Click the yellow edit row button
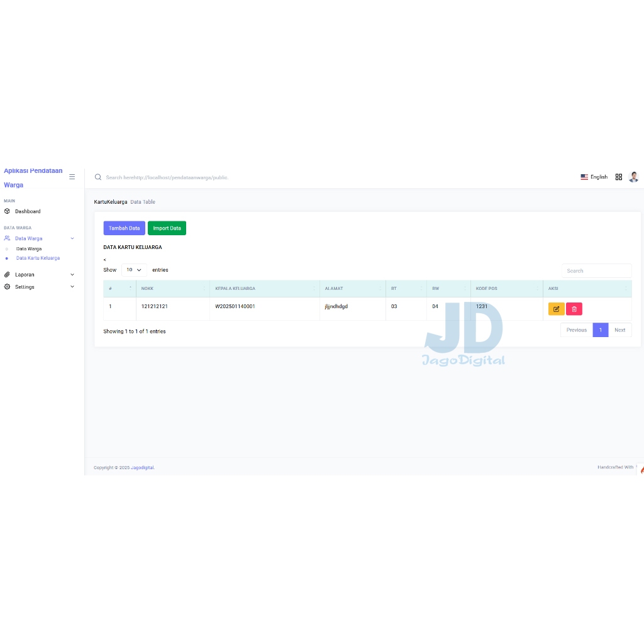Image resolution: width=644 pixels, height=644 pixels. pyautogui.click(x=556, y=309)
